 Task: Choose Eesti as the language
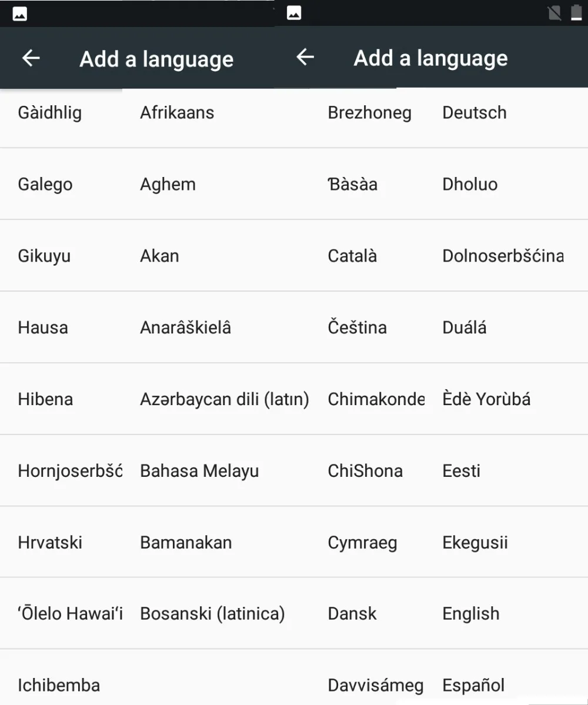pos(462,471)
